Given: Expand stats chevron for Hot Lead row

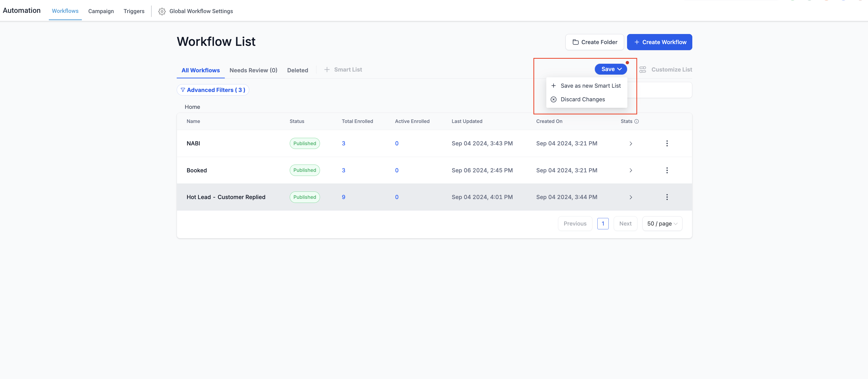Looking at the screenshot, I should coord(630,197).
